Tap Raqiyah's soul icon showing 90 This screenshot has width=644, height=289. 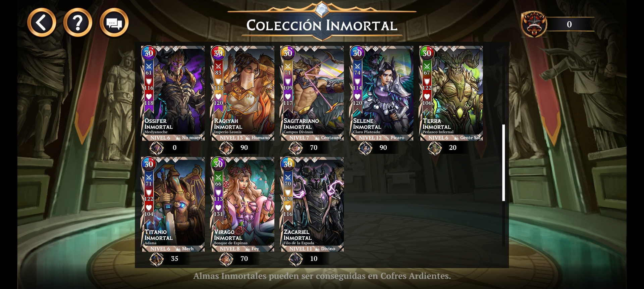(226, 148)
